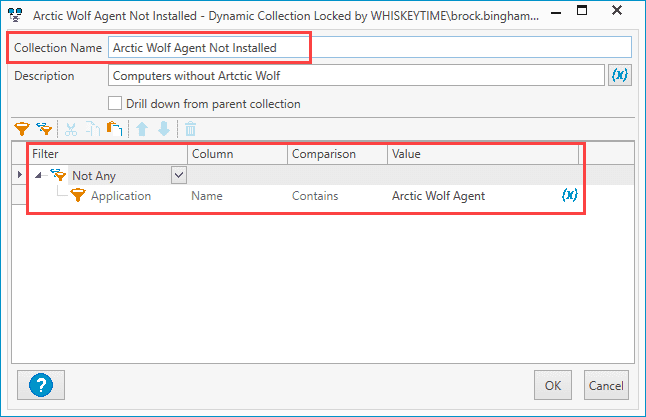Dismiss the dialog with Cancel
The image size is (646, 417).
pos(606,385)
